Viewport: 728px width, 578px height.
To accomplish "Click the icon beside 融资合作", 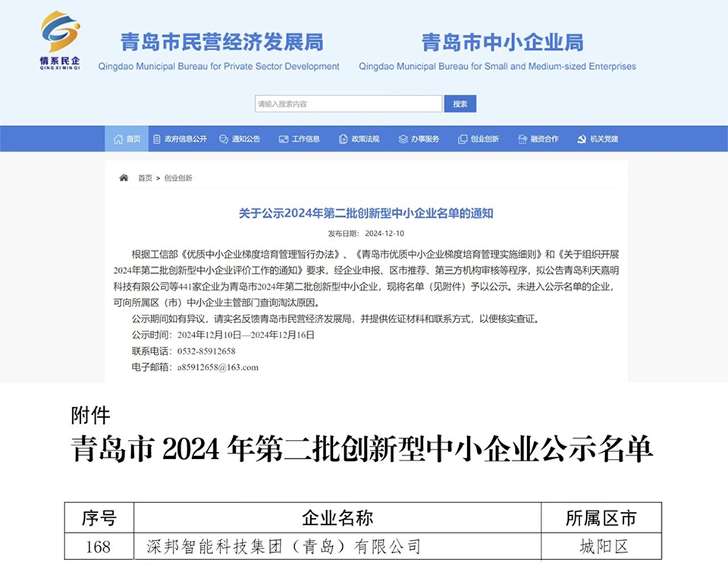I will [522, 139].
